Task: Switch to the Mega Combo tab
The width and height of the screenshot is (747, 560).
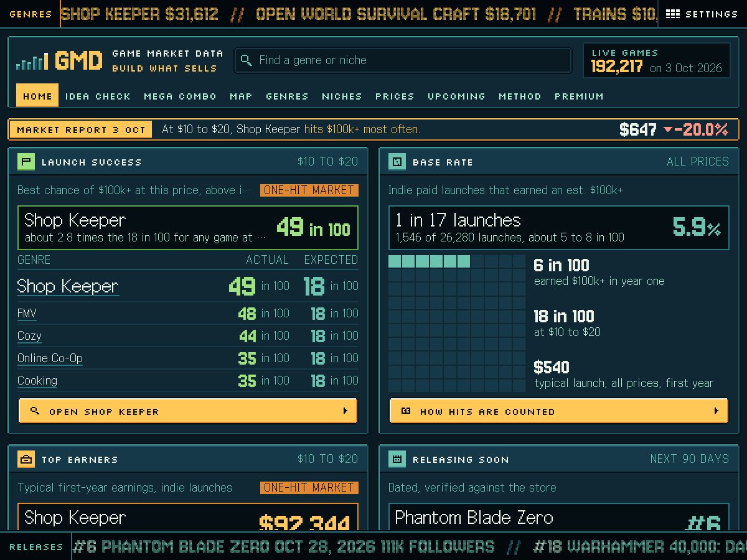Action: point(180,96)
